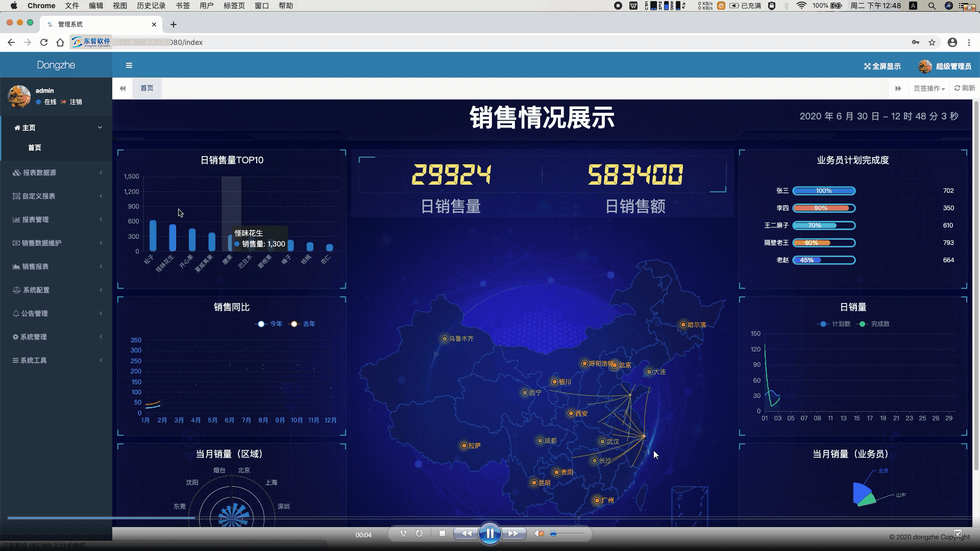Pause the video playback
This screenshot has height=551, width=980.
pyautogui.click(x=489, y=534)
